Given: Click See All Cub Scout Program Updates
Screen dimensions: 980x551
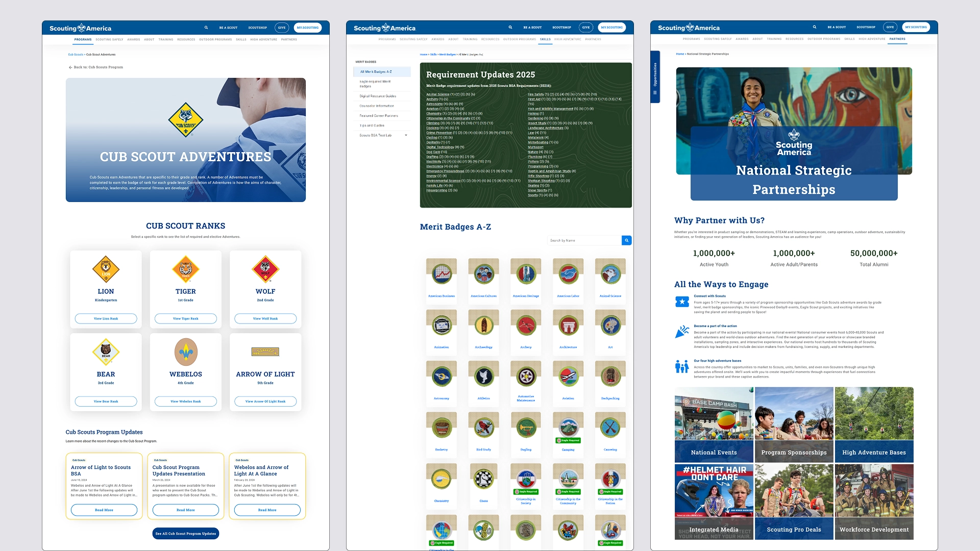Looking at the screenshot, I should pyautogui.click(x=185, y=534).
